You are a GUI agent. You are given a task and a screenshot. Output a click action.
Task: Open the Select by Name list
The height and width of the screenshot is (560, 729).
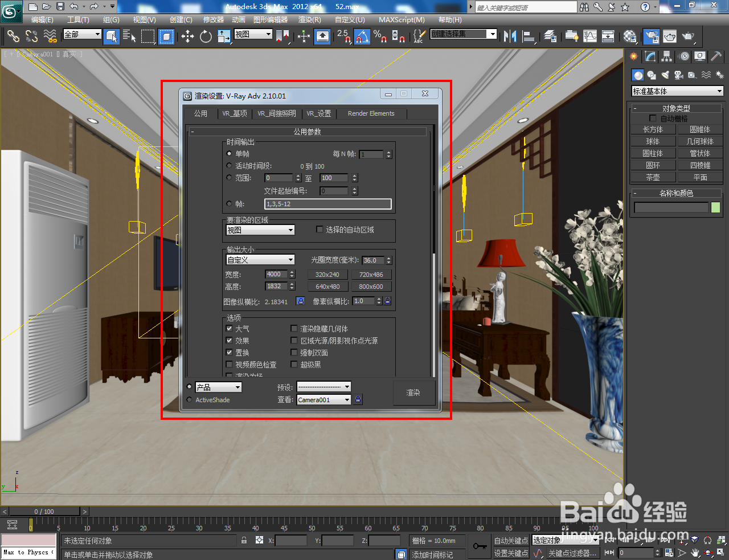coord(129,36)
